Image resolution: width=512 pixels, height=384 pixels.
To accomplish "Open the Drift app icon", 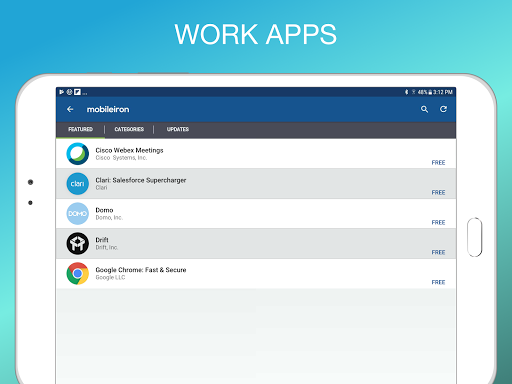I will tap(78, 244).
